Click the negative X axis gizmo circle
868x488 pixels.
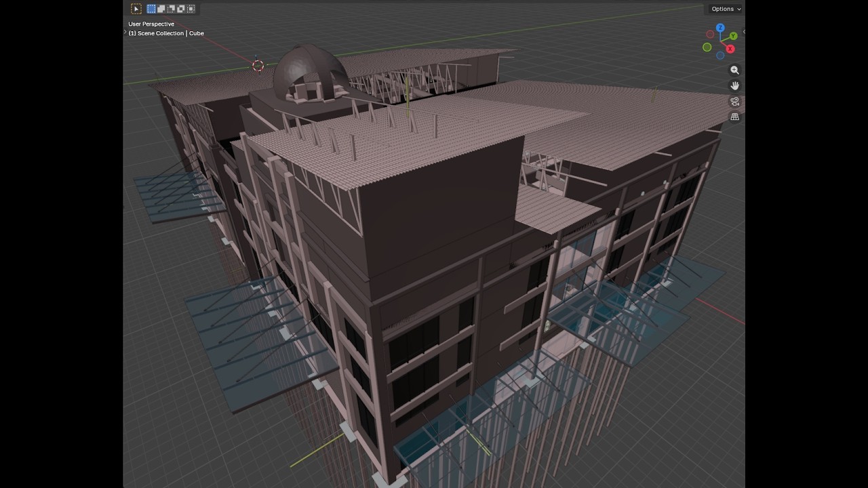pos(710,35)
